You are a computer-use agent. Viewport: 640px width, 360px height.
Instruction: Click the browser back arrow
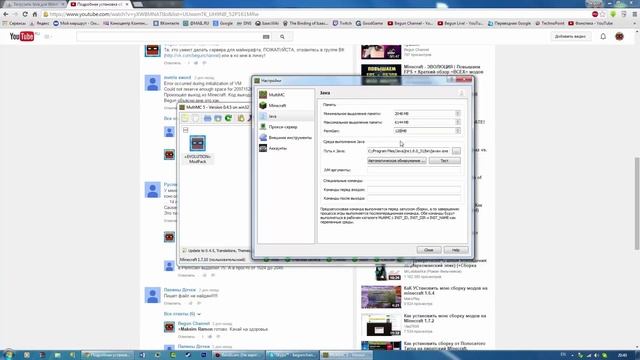[6, 14]
